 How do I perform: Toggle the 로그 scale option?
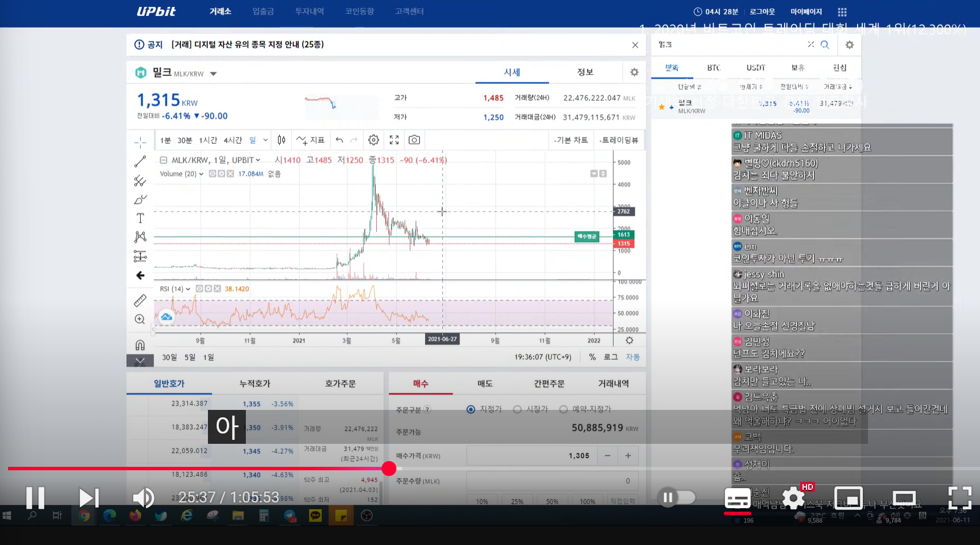coord(611,357)
